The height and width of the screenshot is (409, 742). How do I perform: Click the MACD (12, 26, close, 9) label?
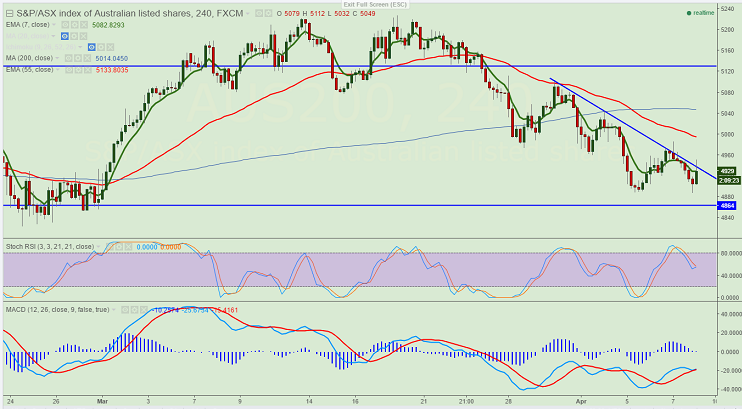(x=57, y=310)
